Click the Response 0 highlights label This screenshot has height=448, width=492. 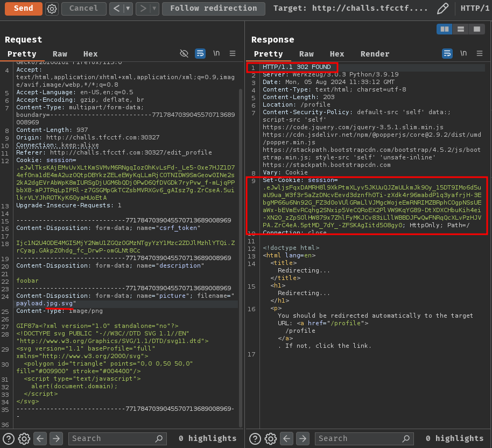pos(455,439)
